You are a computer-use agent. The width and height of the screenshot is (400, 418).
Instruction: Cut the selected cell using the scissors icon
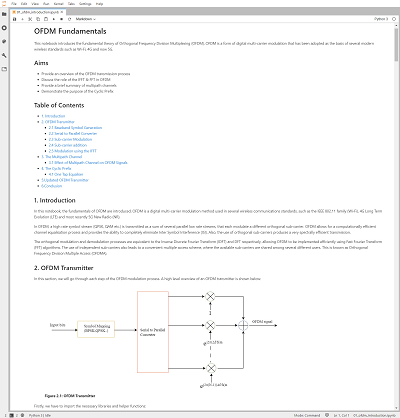pyautogui.click(x=30, y=19)
